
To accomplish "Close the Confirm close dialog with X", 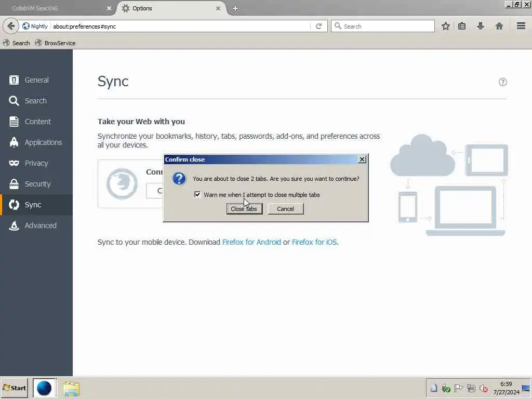I will 362,159.
